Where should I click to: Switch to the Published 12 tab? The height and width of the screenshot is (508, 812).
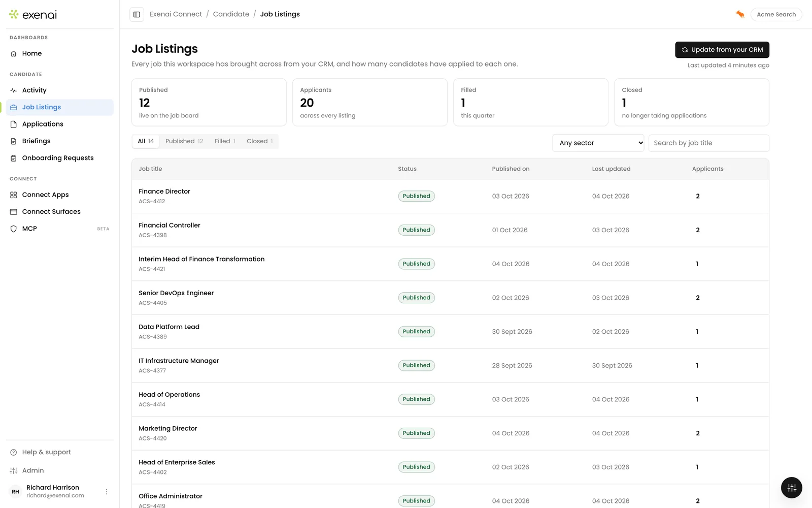184,141
